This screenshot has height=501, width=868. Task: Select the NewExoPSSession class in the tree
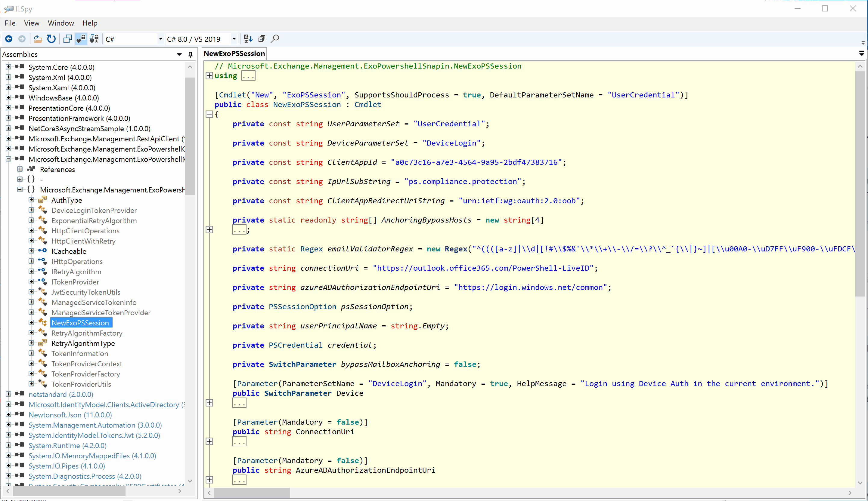[x=81, y=322]
